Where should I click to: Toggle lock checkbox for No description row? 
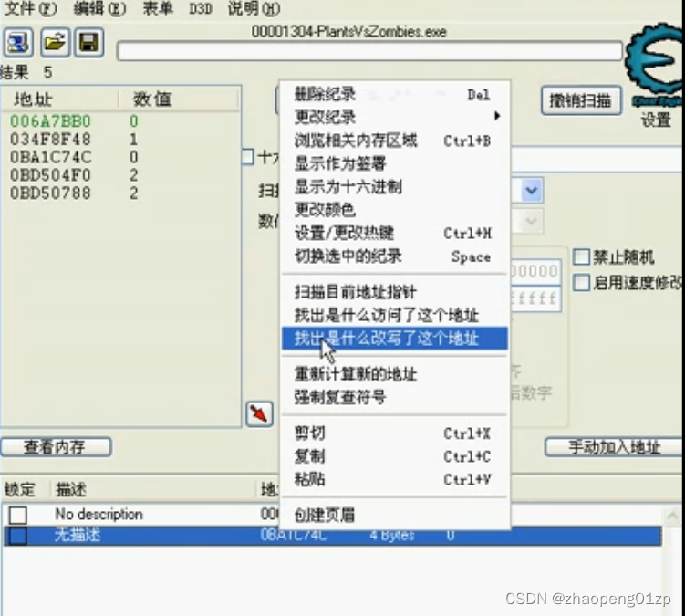coord(18,515)
